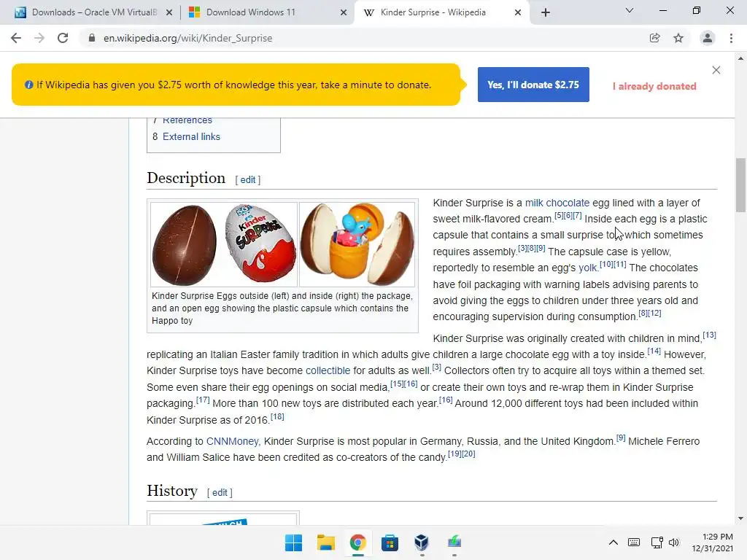Reload the Wikipedia page
This screenshot has width=747, height=560.
[63, 38]
